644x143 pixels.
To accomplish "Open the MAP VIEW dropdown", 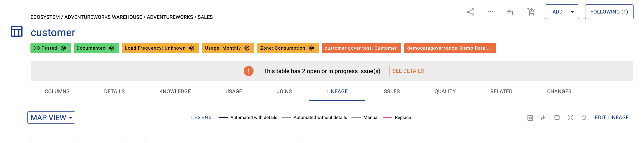I will pyautogui.click(x=51, y=117).
